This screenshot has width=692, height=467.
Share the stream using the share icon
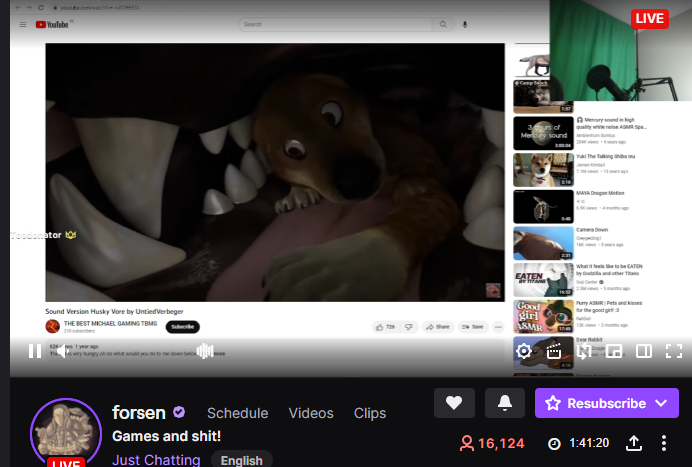coord(634,443)
